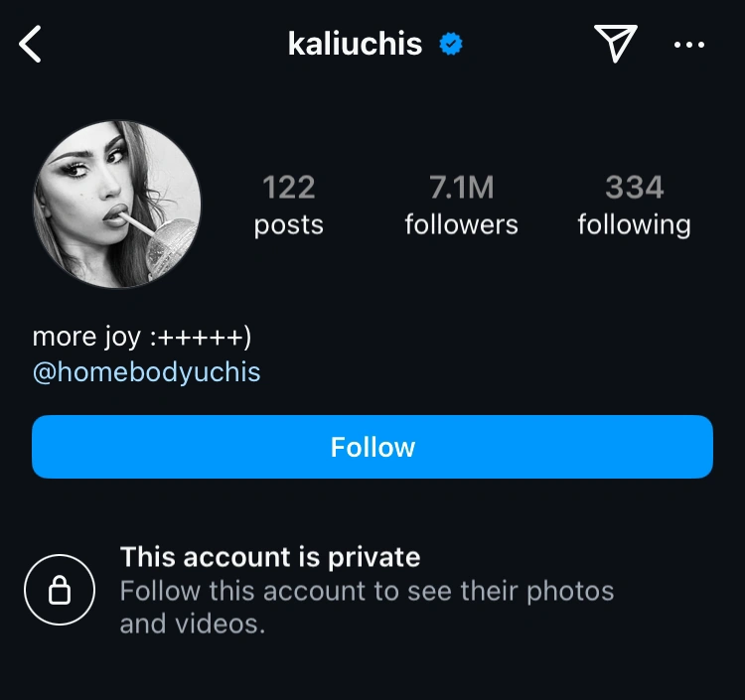745x700 pixels.
Task: Go back using the left arrow
Action: pyautogui.click(x=30, y=44)
